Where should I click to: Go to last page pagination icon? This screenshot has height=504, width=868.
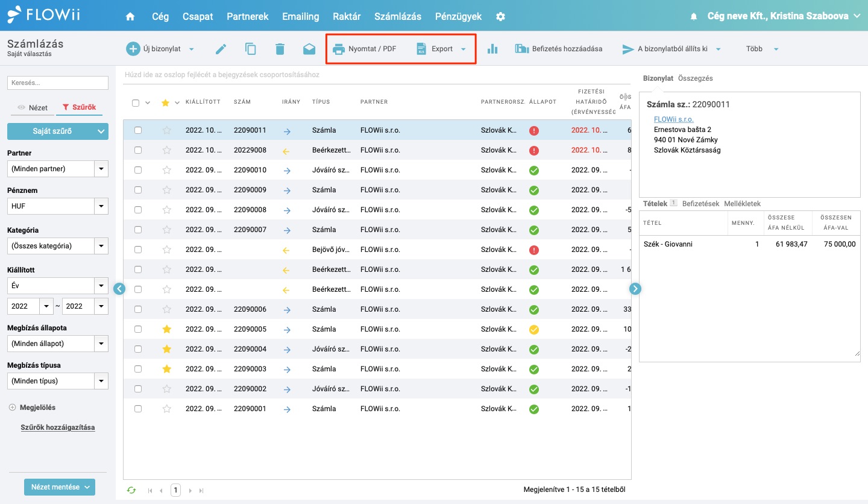point(201,491)
